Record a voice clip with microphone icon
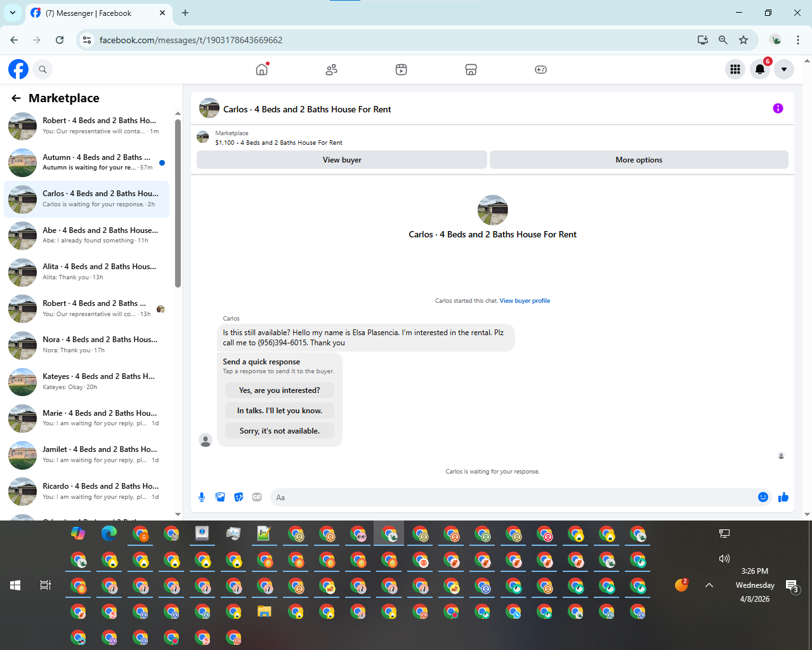The height and width of the screenshot is (650, 812). point(202,497)
